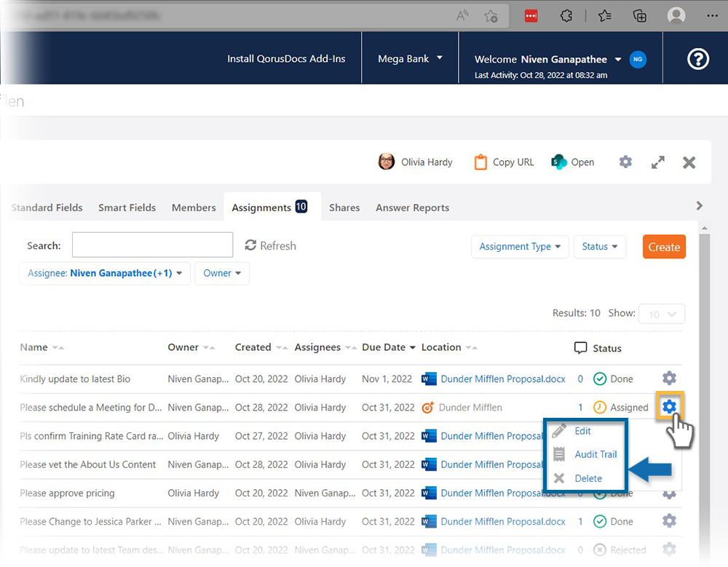728x567 pixels.
Task: Click comment count on Kindly update row
Action: point(580,378)
